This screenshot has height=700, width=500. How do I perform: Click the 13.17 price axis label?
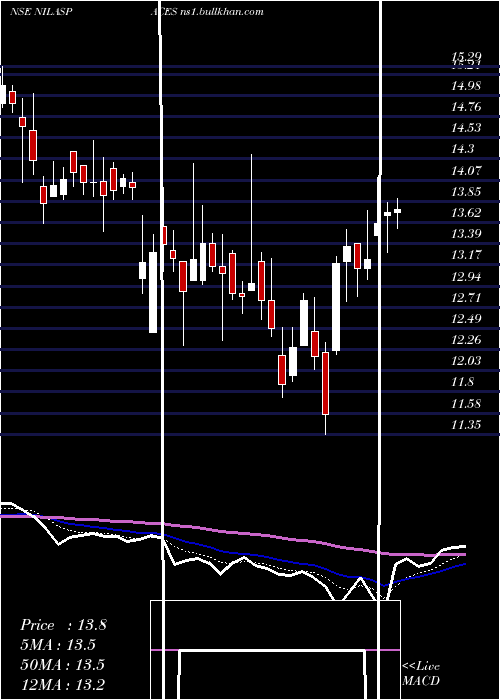(x=466, y=255)
